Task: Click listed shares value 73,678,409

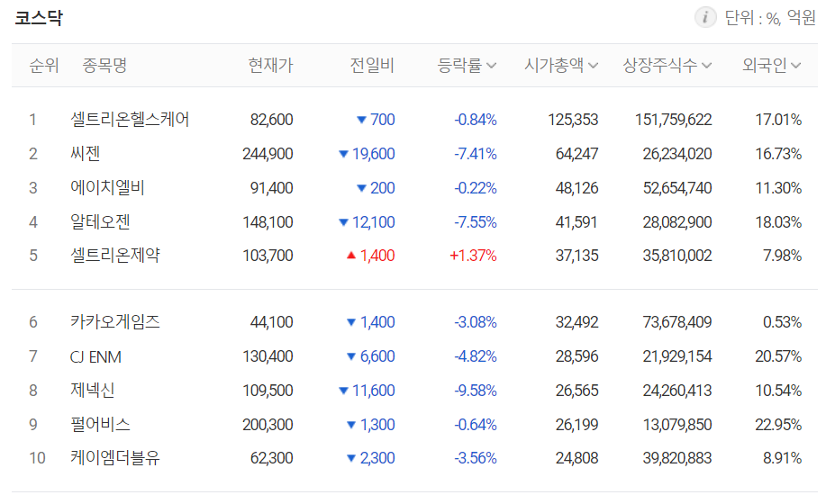Action: (x=677, y=322)
